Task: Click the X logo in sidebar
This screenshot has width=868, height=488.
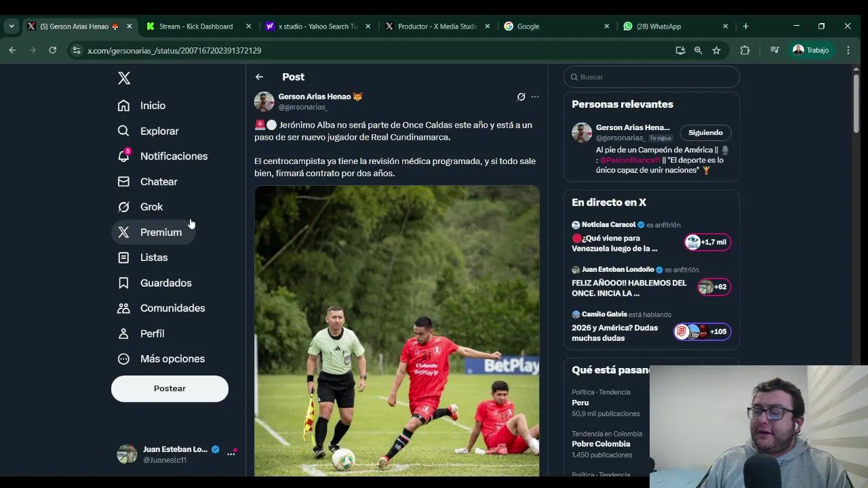Action: point(124,78)
